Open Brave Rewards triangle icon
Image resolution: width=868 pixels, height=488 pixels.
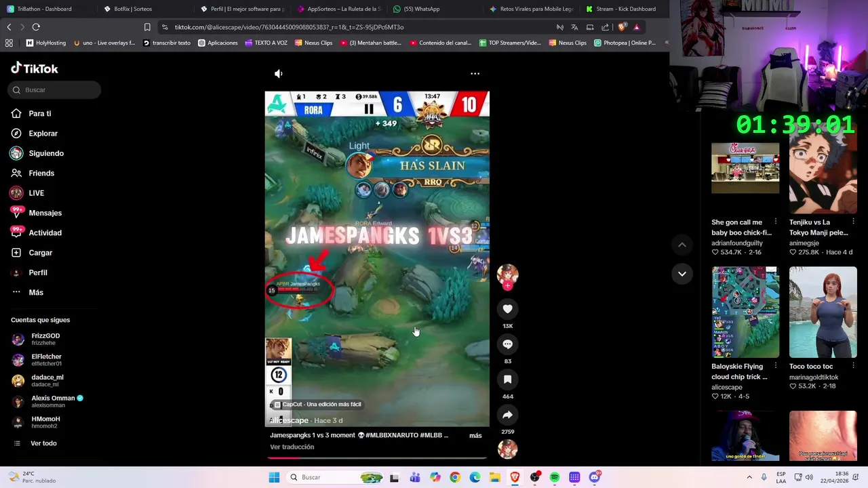636,27
